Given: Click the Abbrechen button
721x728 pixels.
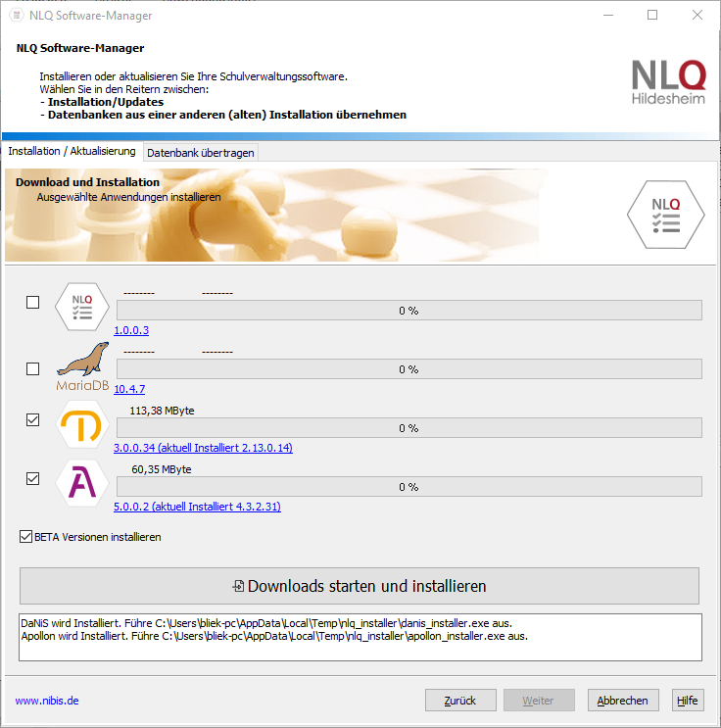Looking at the screenshot, I should [623, 701].
